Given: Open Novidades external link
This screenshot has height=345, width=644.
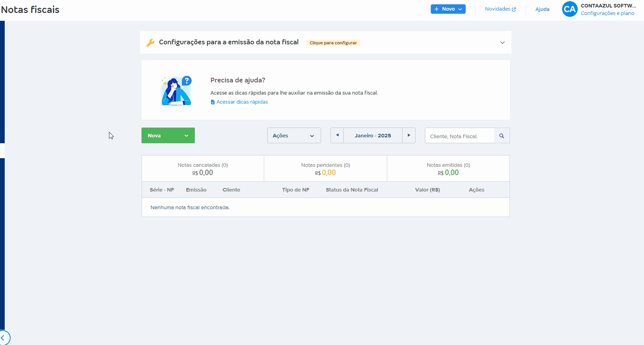Looking at the screenshot, I should pos(500,9).
